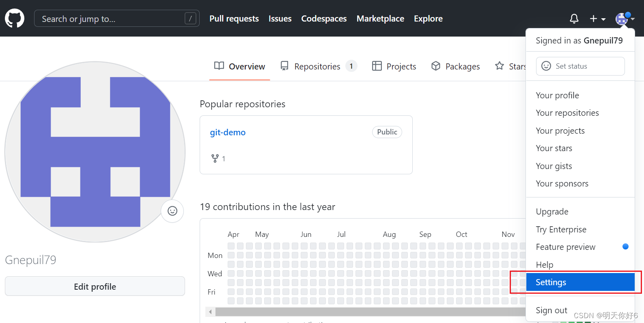Go to Codespaces
This screenshot has width=644, height=323.
click(x=324, y=19)
